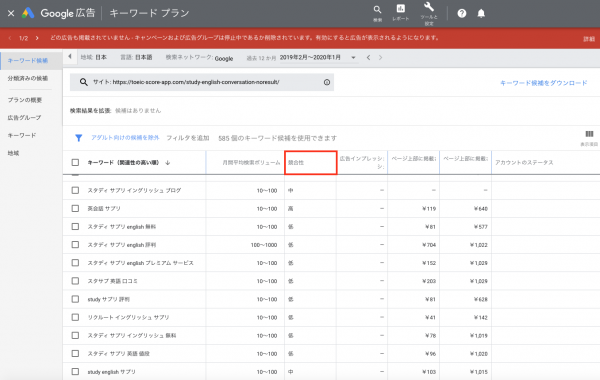Check the study english サプリ row
The height and width of the screenshot is (380, 600).
75,372
